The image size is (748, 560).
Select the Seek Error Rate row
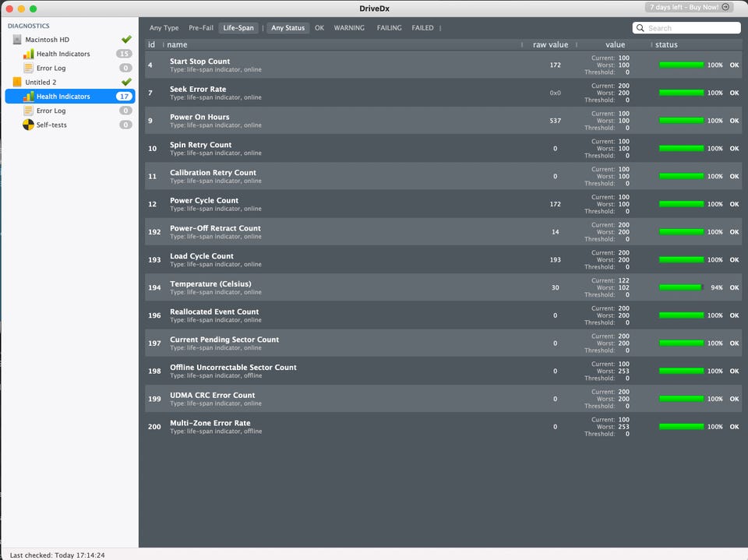point(443,93)
